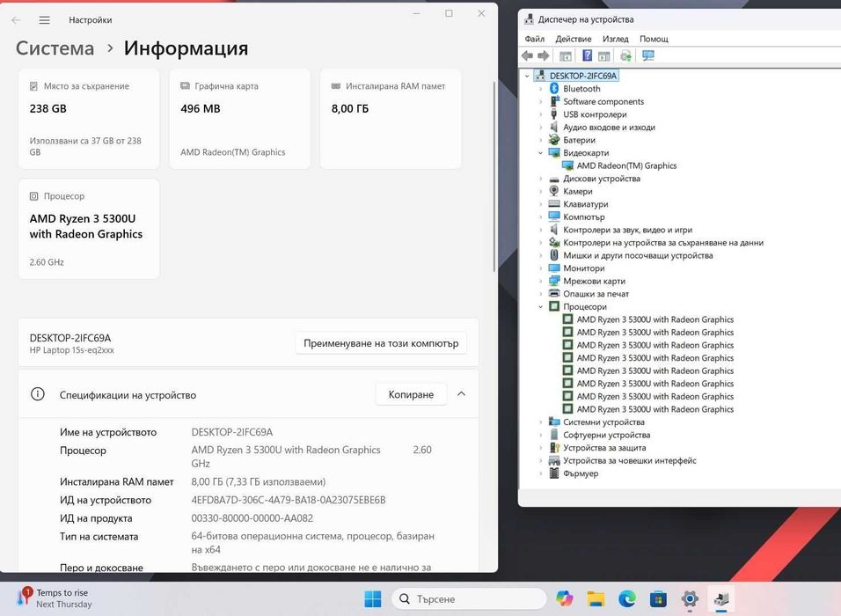Switch to Settings gear icon in taskbar
Screen dimensions: 841x616
pyautogui.click(x=690, y=598)
